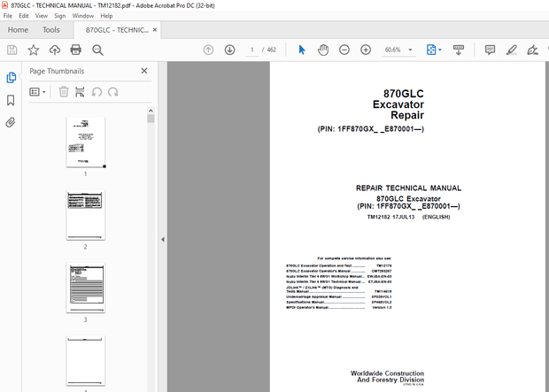Select the 870GLC - TECHNIC... document tab

point(117,30)
